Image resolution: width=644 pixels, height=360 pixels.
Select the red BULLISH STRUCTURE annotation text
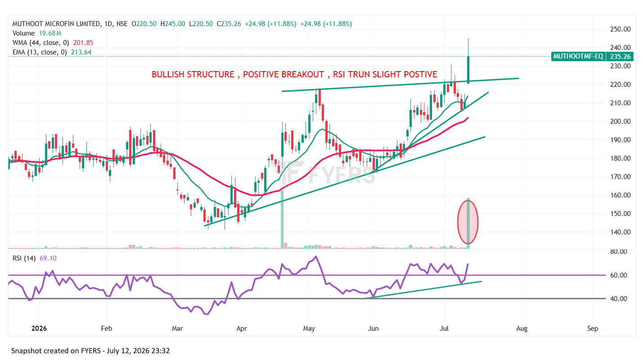point(294,74)
